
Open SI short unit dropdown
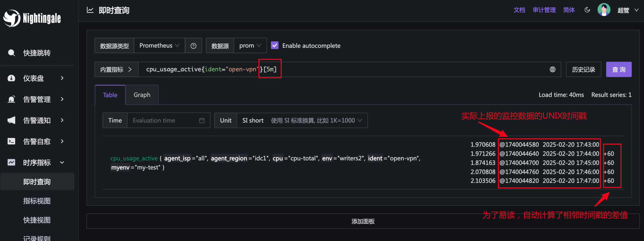[x=302, y=121]
